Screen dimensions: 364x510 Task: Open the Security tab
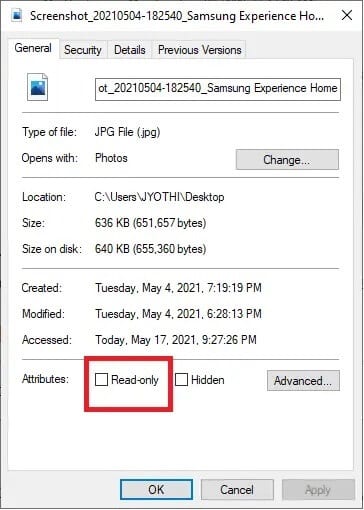(83, 50)
